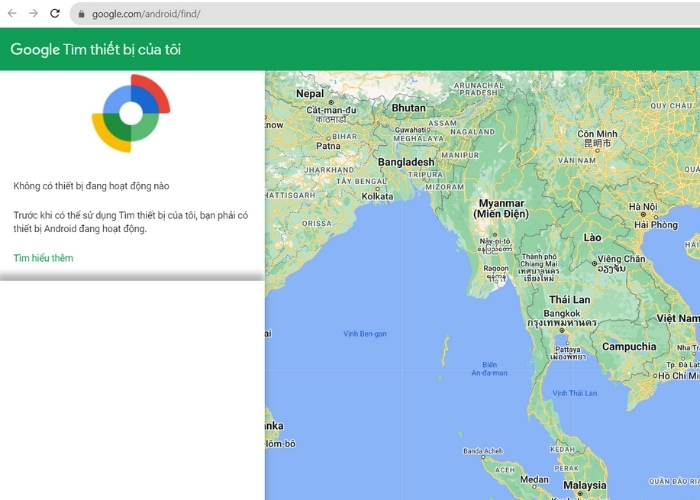Click MIZORAM state label on map
Screen dimensions: 700x500
point(445,187)
